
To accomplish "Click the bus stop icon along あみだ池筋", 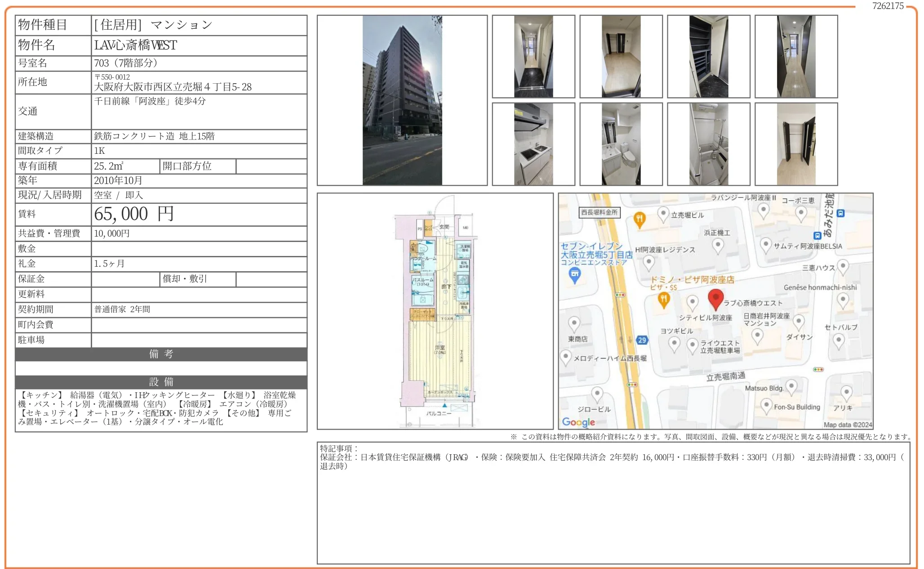I will point(840,214).
